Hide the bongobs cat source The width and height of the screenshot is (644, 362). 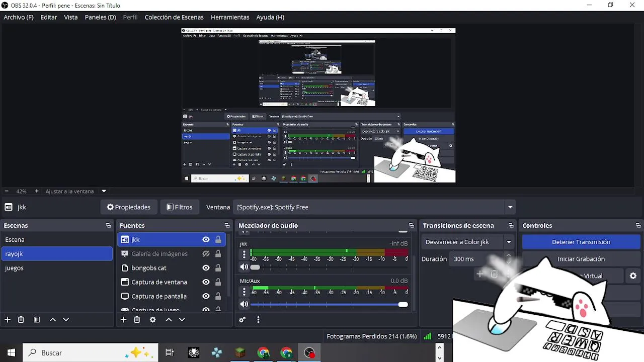click(x=206, y=268)
